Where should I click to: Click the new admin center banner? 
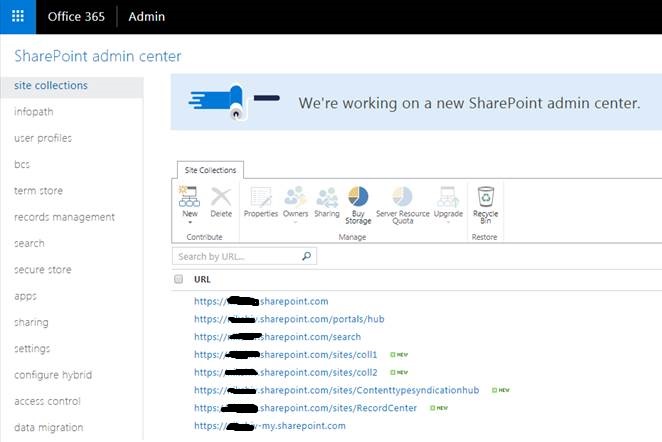point(416,102)
